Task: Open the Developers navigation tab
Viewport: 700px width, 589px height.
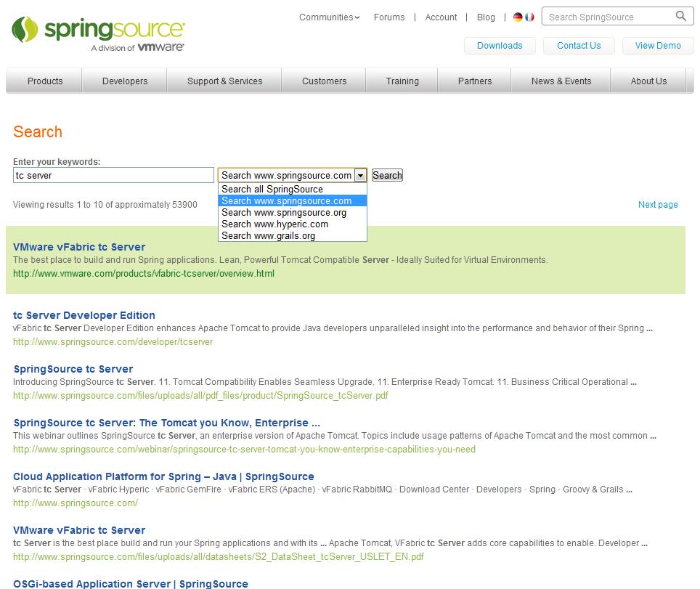Action: (125, 81)
